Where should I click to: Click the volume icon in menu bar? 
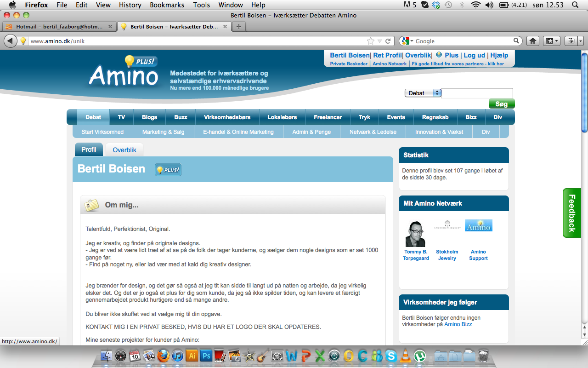(489, 5)
